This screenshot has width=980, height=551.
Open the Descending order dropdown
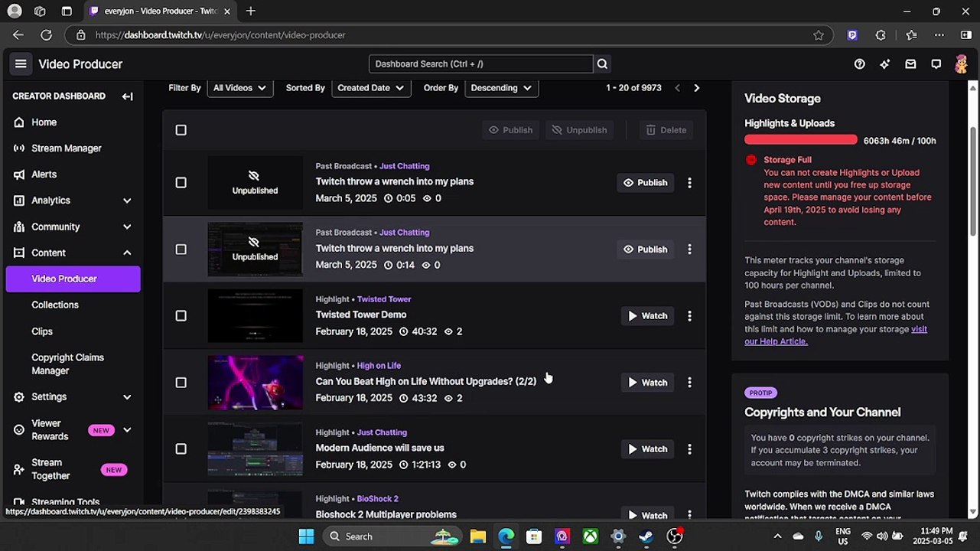pos(502,88)
